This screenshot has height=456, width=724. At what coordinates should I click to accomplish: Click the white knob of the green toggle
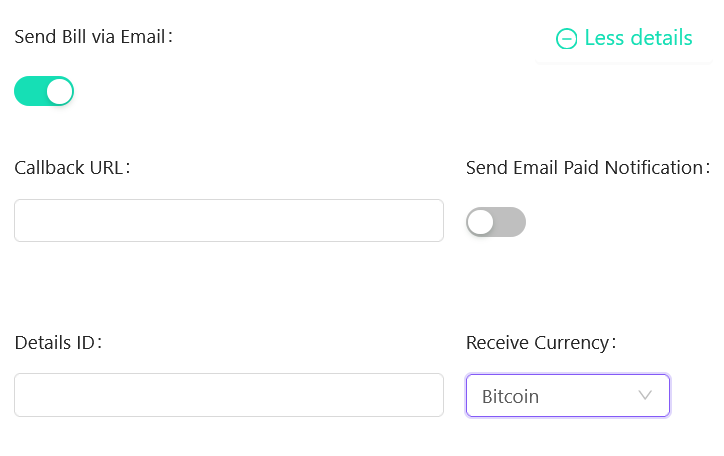[60, 91]
